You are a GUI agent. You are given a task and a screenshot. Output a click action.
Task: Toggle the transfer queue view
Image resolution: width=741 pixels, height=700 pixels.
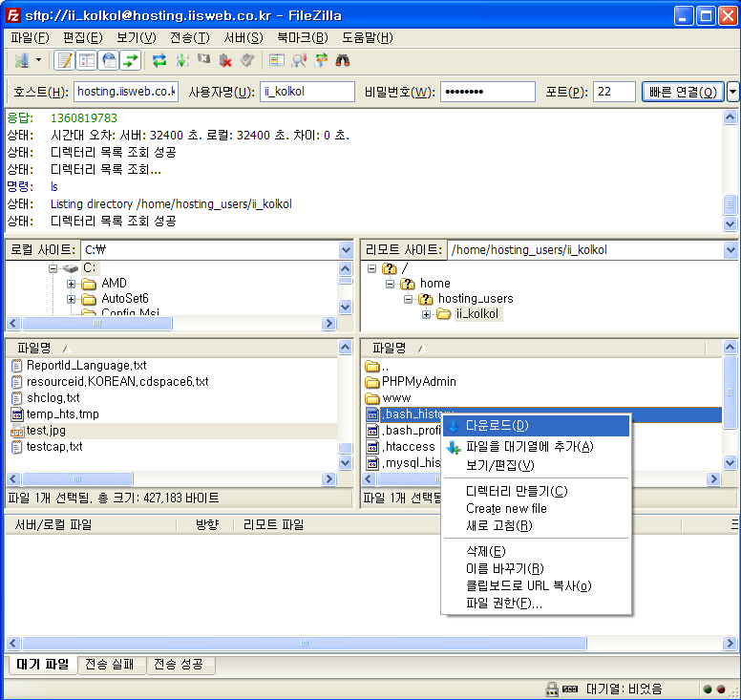131,60
